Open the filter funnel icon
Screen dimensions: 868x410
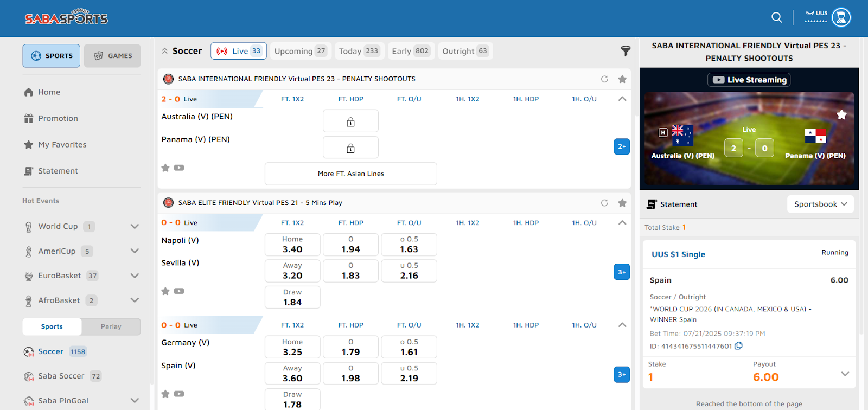click(626, 51)
